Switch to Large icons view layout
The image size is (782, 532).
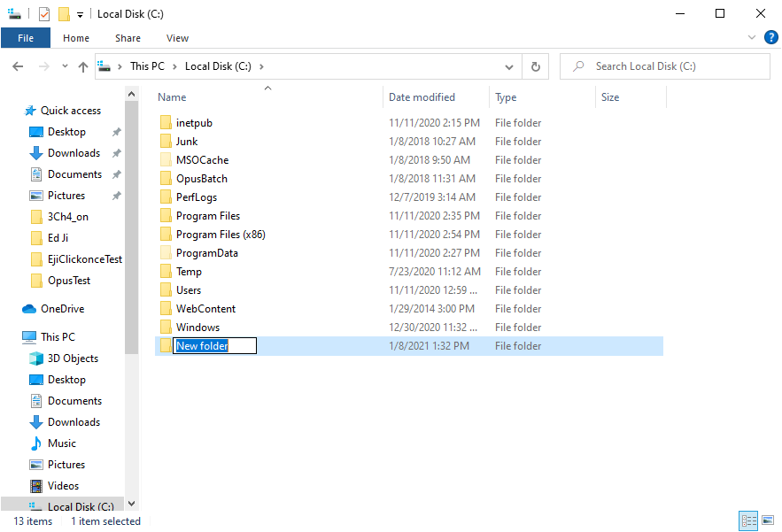pyautogui.click(x=768, y=520)
